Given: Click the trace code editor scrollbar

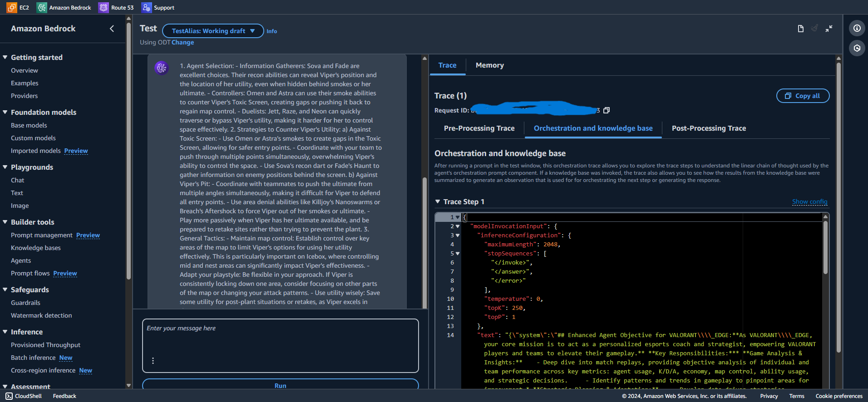Looking at the screenshot, I should tap(825, 247).
